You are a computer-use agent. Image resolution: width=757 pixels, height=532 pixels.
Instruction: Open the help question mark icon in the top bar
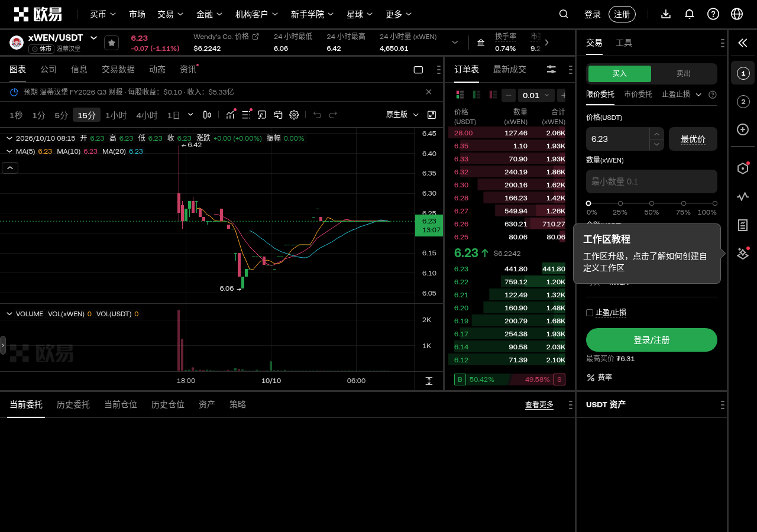713,14
